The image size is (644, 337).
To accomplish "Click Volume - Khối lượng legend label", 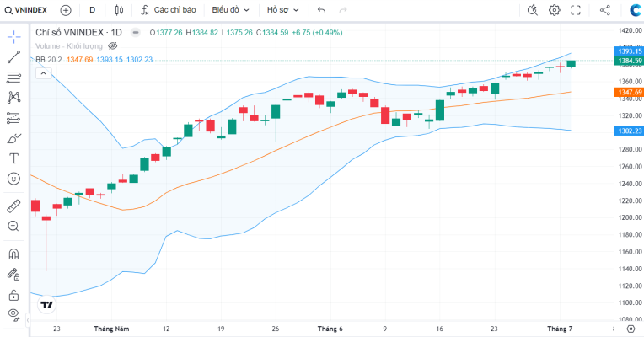I will [69, 46].
